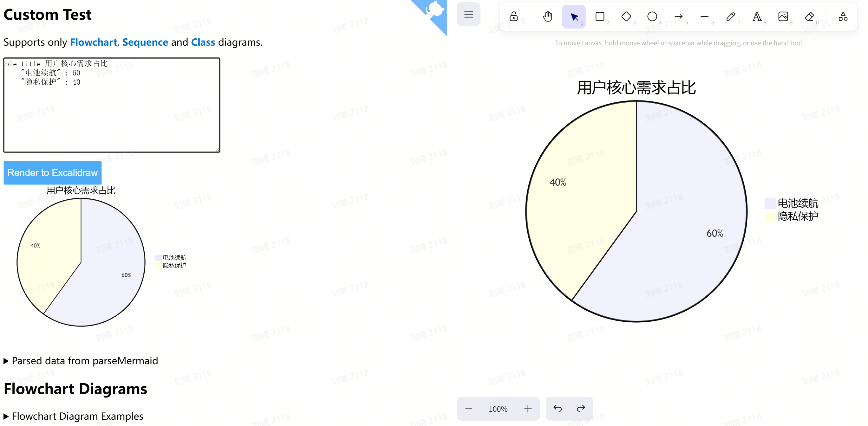868x426 pixels.
Task: Click the undo arrow button
Action: [x=558, y=409]
